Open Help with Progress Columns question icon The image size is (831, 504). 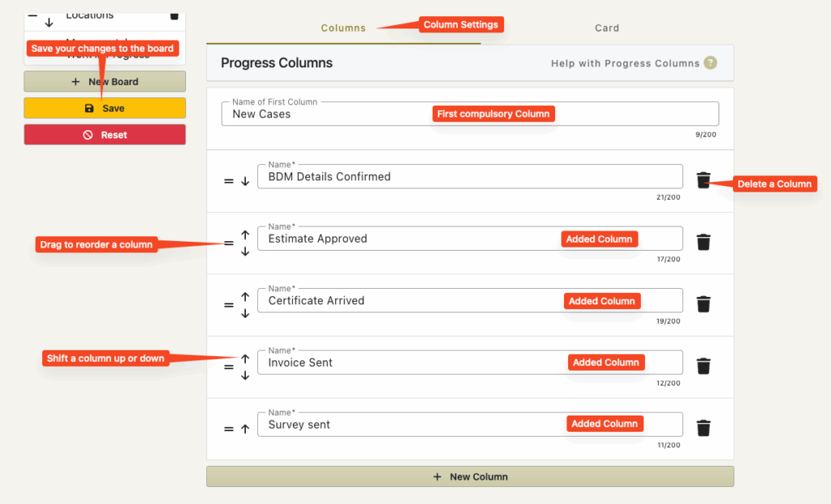[710, 63]
